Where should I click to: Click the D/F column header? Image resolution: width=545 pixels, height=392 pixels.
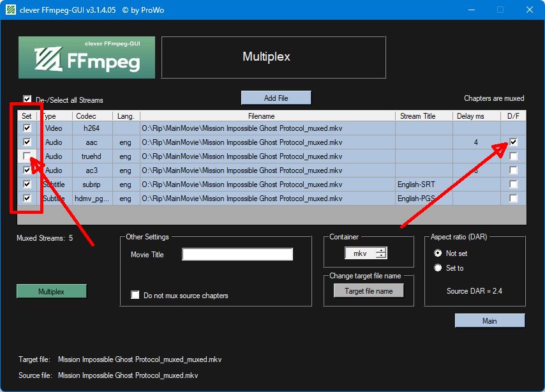[x=513, y=116]
